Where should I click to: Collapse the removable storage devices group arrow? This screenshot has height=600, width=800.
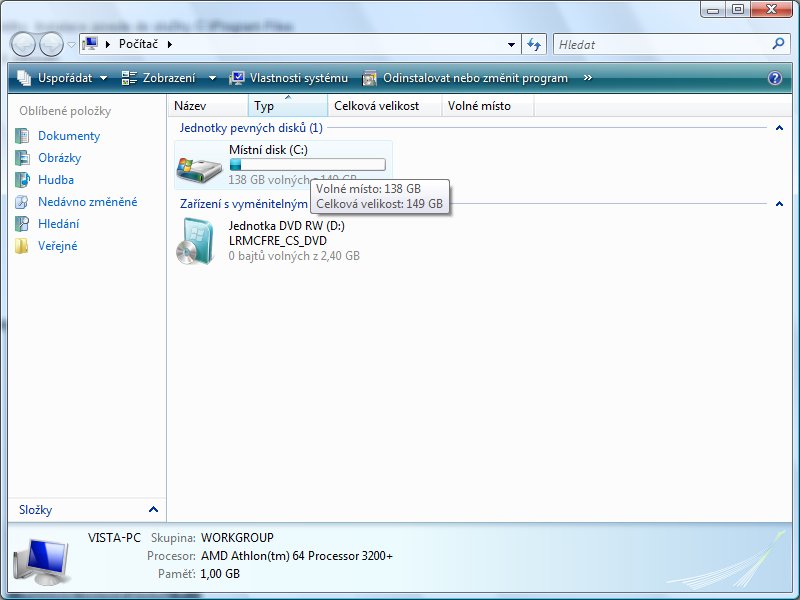[x=779, y=204]
